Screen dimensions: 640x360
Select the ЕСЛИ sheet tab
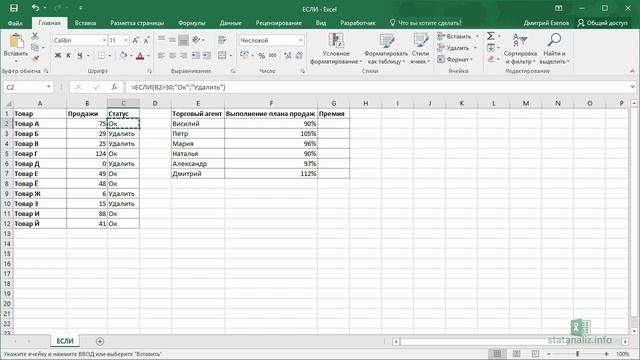[65, 340]
